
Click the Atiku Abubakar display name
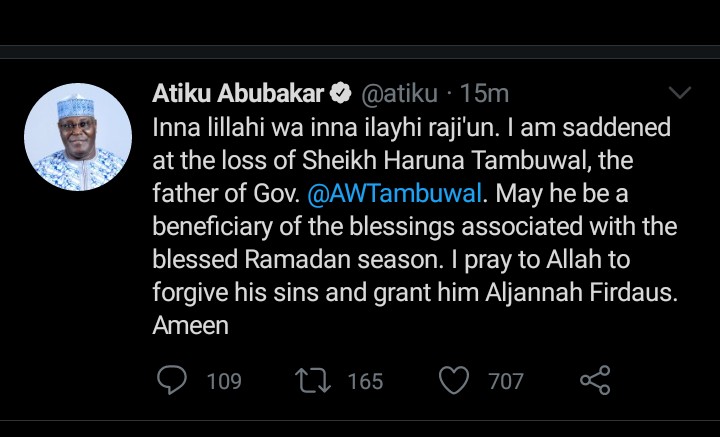click(x=238, y=95)
